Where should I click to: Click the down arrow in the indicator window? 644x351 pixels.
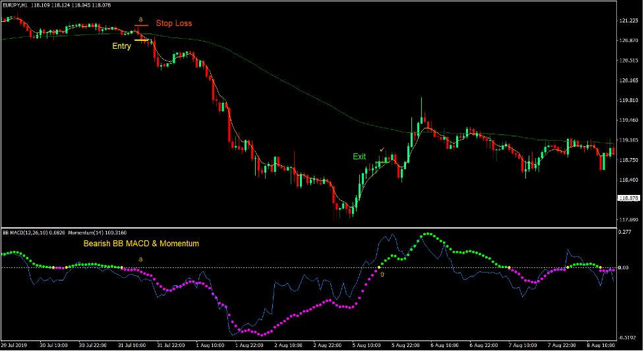(x=140, y=259)
